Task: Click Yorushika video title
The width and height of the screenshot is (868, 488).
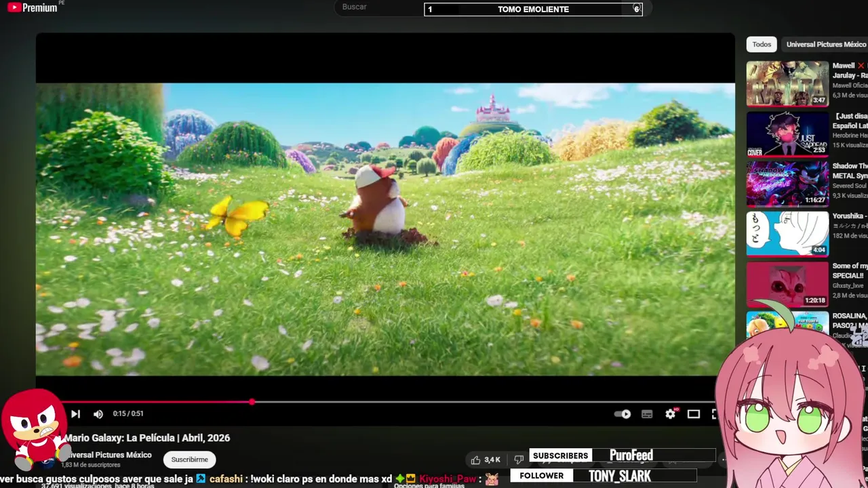Action: (x=850, y=216)
